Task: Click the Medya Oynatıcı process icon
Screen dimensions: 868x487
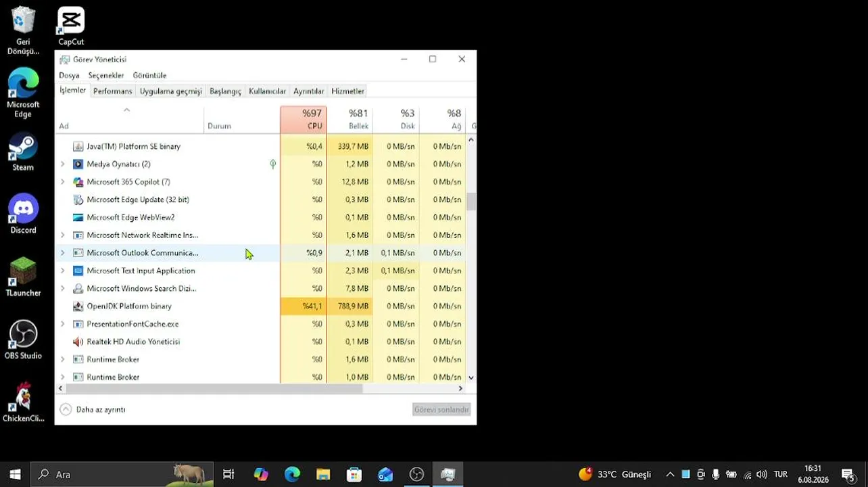Action: [78, 164]
